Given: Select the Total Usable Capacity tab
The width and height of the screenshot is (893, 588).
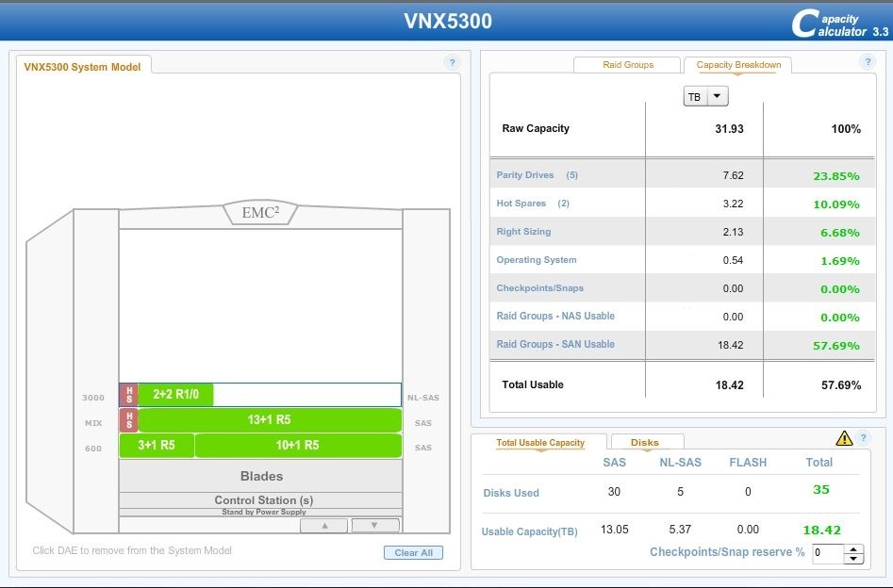Looking at the screenshot, I should coord(540,442).
